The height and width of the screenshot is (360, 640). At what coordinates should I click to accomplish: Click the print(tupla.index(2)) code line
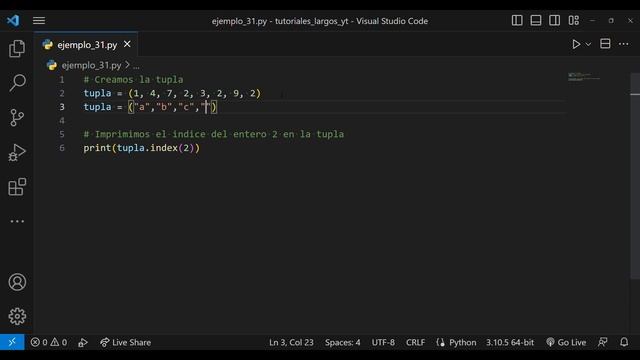coord(142,148)
